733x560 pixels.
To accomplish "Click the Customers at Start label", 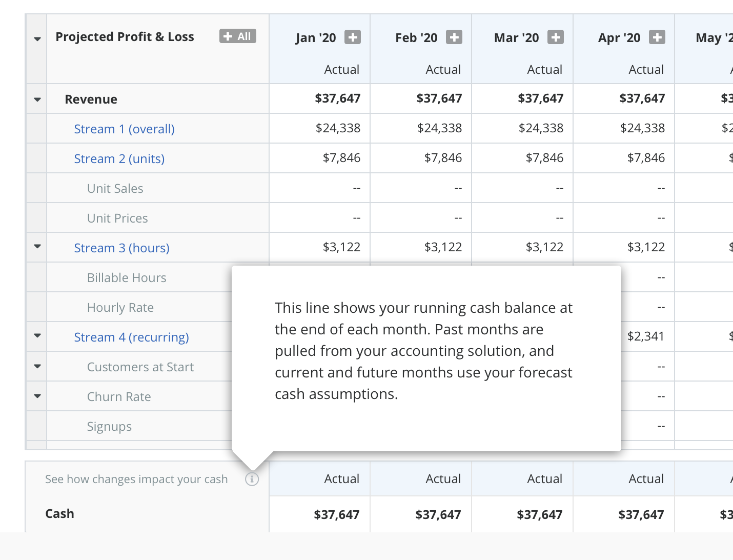I will tap(140, 367).
